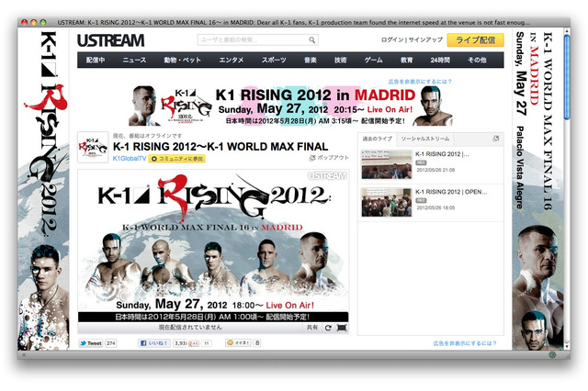Click the Facebook いいね！ button
Screen dimensions: 588x391
154,343
